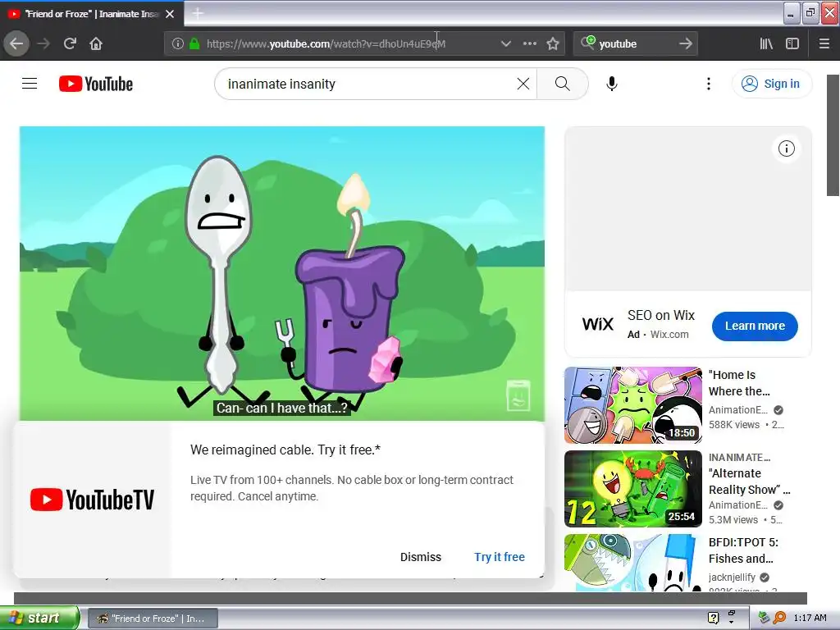Open the Library bookshelf icon
Image resolution: width=840 pixels, height=630 pixels.
click(766, 43)
